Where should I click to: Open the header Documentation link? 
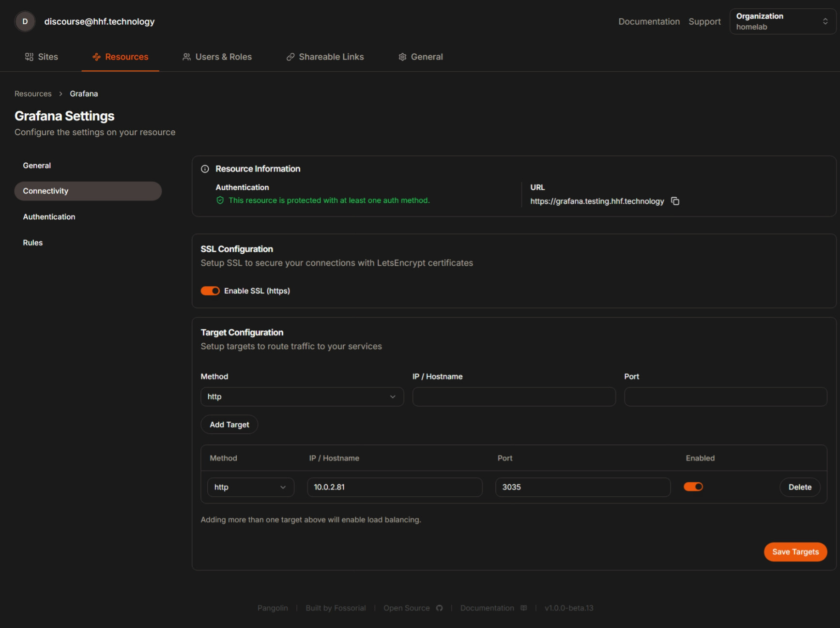649,21
